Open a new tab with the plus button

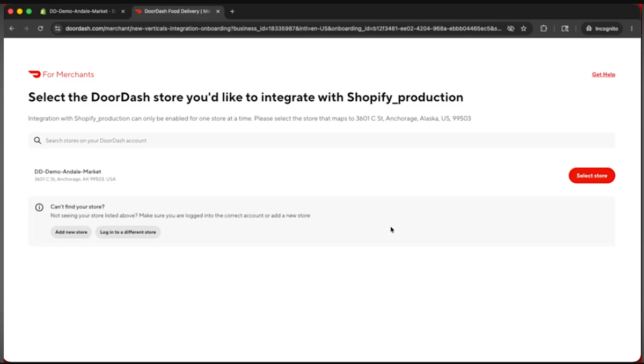pyautogui.click(x=232, y=11)
